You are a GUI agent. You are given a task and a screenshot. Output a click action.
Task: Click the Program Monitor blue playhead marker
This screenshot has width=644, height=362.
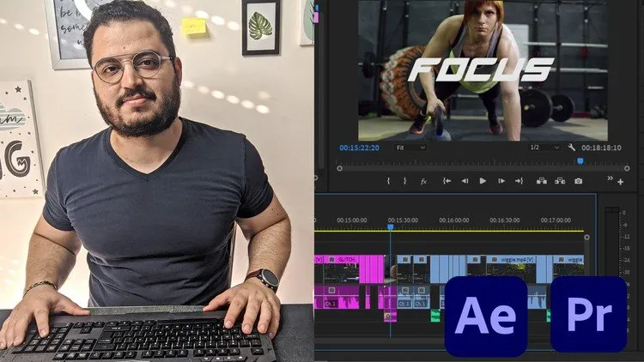point(580,161)
